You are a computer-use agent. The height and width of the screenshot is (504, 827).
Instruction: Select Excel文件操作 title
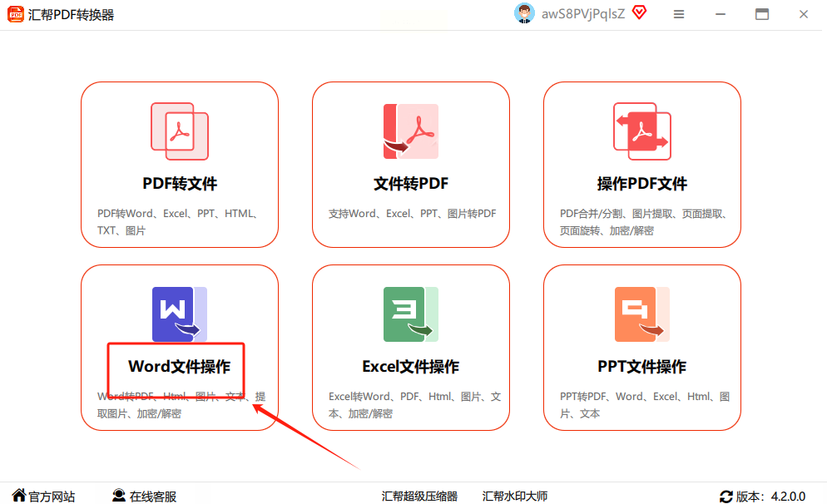(x=411, y=367)
